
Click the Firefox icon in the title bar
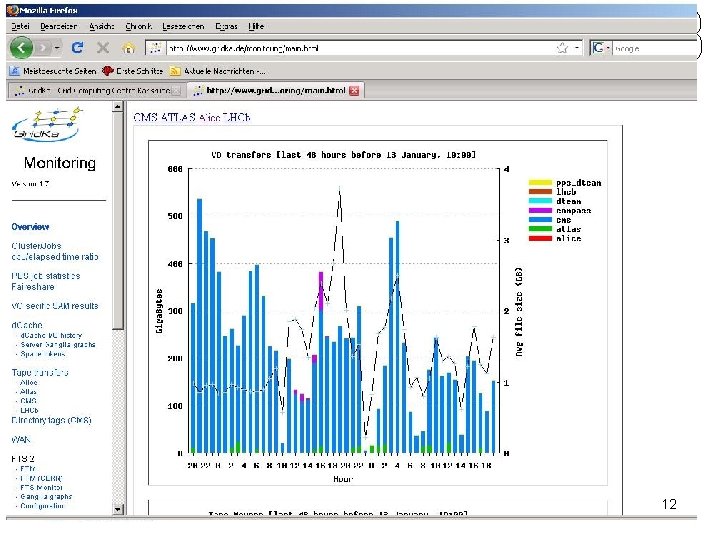(13, 10)
